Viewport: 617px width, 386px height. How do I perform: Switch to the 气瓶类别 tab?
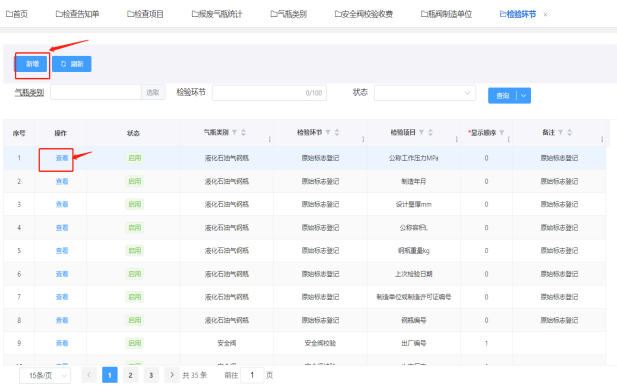coord(288,14)
